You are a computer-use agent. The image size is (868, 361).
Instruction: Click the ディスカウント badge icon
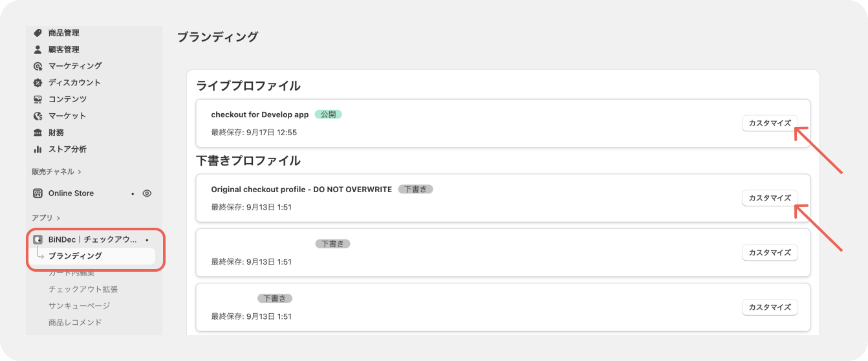click(38, 83)
